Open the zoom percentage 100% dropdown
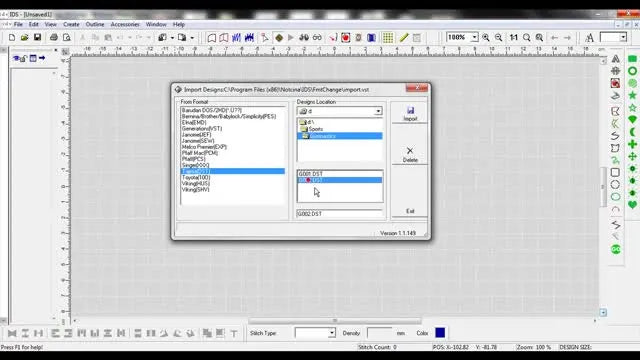The height and width of the screenshot is (360, 640). tap(474, 37)
